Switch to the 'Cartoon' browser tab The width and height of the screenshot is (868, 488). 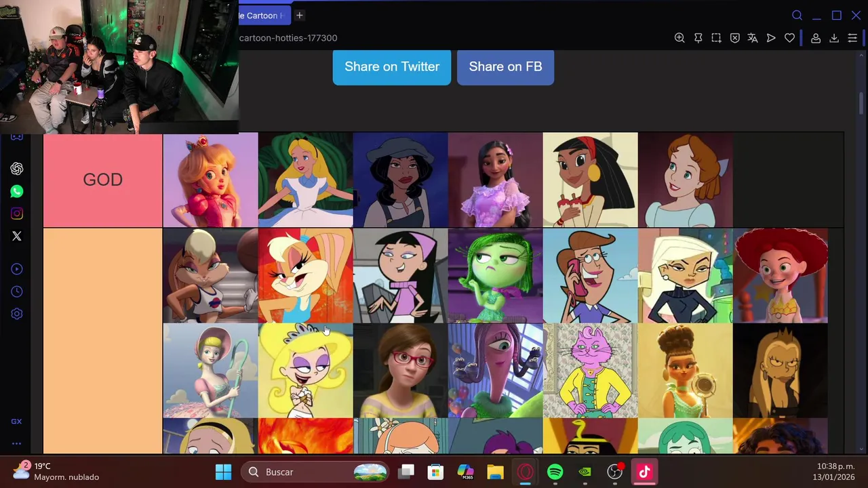pyautogui.click(x=264, y=16)
